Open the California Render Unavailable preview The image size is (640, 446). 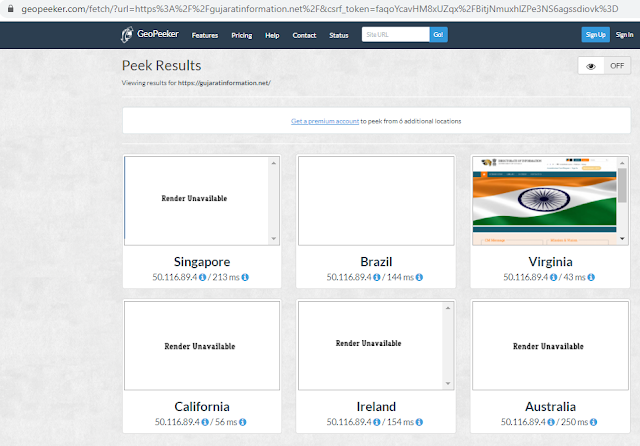pos(202,346)
